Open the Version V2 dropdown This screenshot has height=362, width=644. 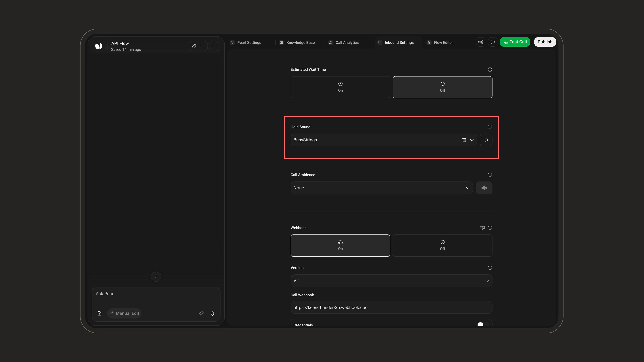391,281
